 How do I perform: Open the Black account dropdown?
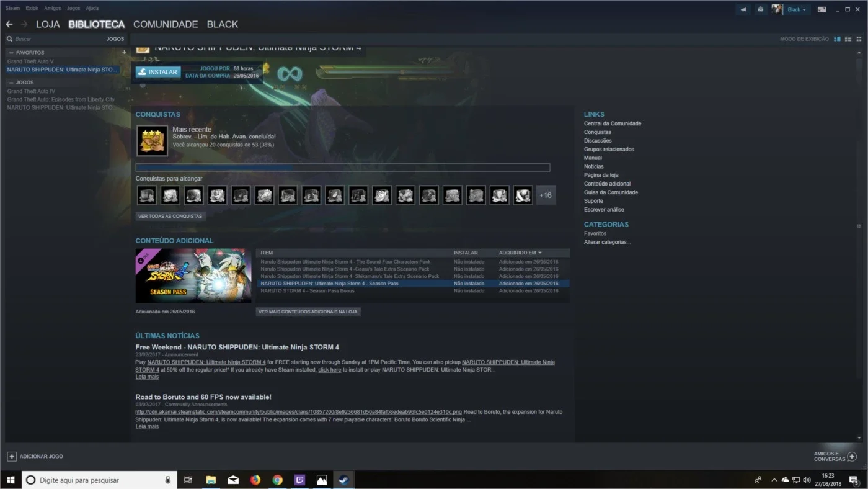(x=797, y=9)
